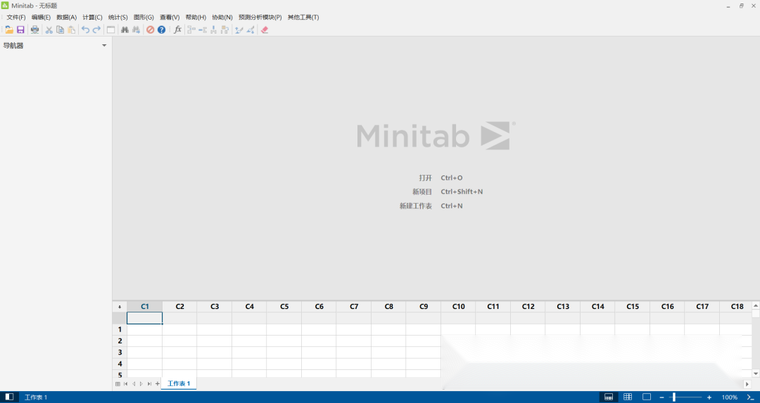Go to first worksheet tab arrow
This screenshot has width=760, height=403.
click(x=126, y=384)
